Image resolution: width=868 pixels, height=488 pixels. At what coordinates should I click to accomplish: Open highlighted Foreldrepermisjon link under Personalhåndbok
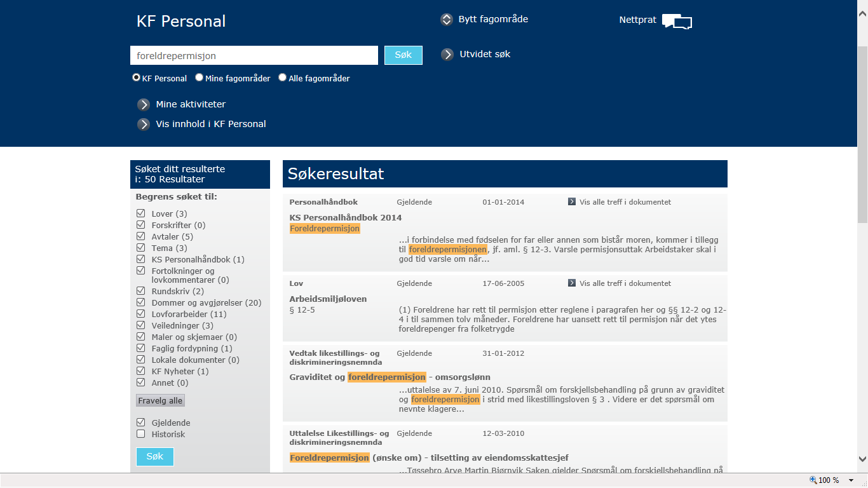pos(325,229)
